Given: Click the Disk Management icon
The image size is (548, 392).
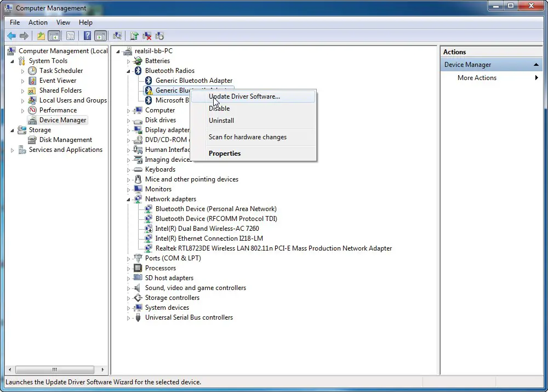Looking at the screenshot, I should tap(32, 140).
